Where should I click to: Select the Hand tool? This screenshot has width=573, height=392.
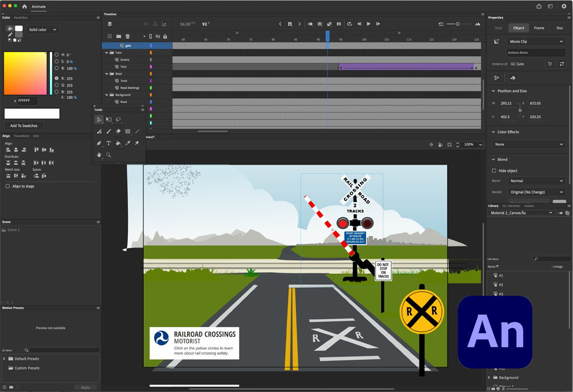pyautogui.click(x=99, y=155)
